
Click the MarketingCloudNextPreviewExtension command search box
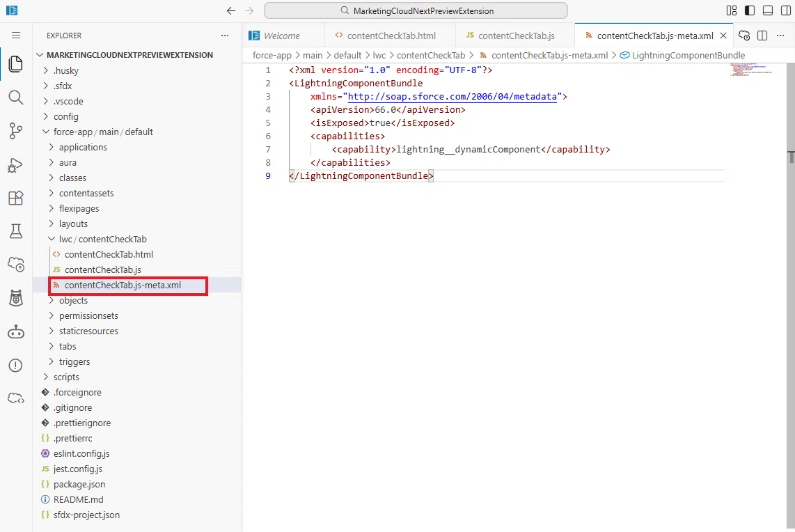pos(416,10)
